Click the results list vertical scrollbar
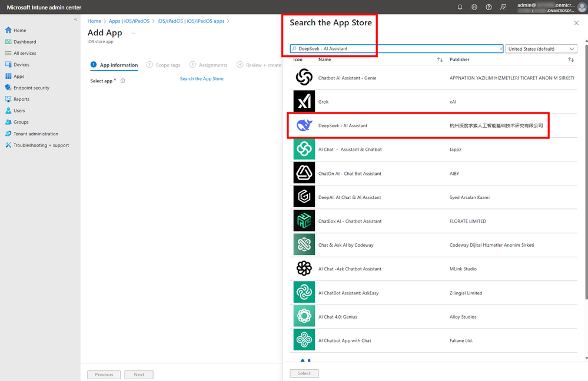This screenshot has height=381, width=588. (x=586, y=171)
